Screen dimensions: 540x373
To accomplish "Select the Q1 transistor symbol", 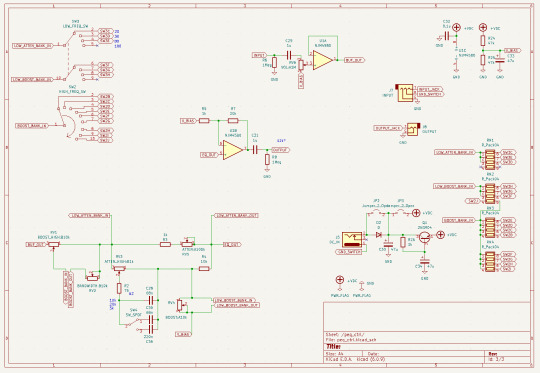I will (x=425, y=238).
